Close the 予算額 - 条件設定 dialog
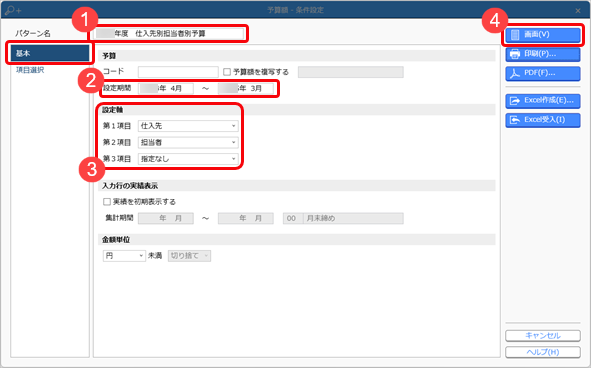The height and width of the screenshot is (368, 591). tap(578, 11)
